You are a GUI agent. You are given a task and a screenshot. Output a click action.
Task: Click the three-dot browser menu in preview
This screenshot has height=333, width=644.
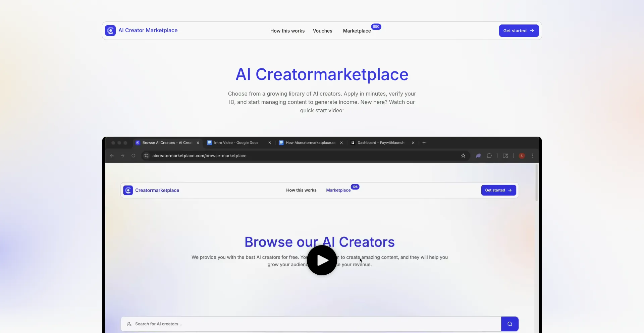(532, 156)
